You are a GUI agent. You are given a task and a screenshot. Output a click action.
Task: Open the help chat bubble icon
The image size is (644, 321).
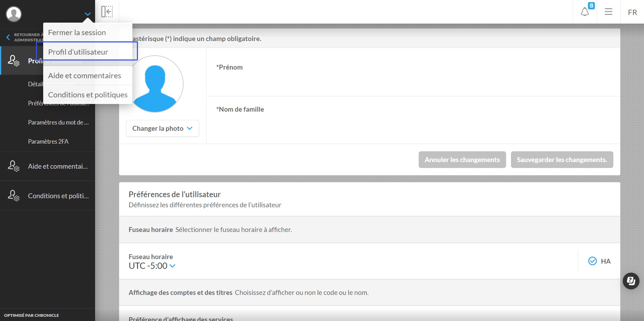point(631,281)
